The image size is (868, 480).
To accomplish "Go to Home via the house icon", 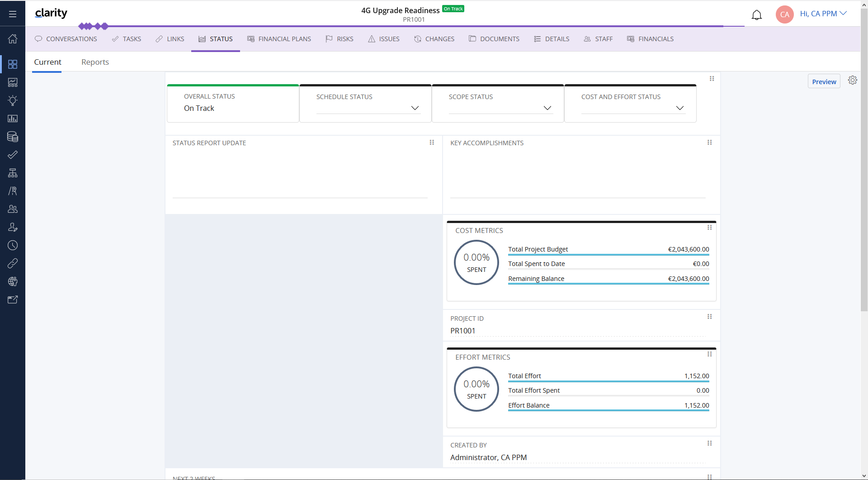I will pos(13,39).
